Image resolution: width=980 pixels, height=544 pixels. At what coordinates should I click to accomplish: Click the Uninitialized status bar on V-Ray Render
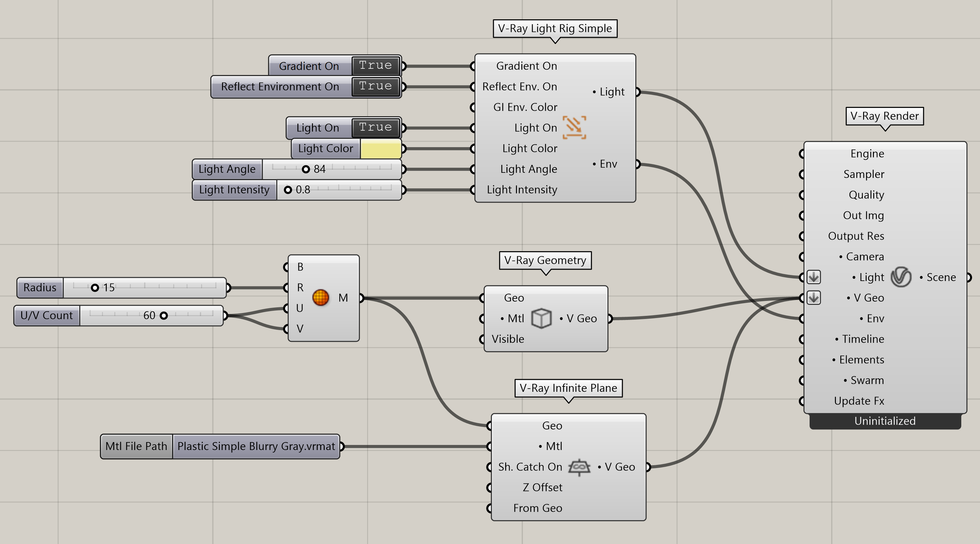tap(885, 421)
